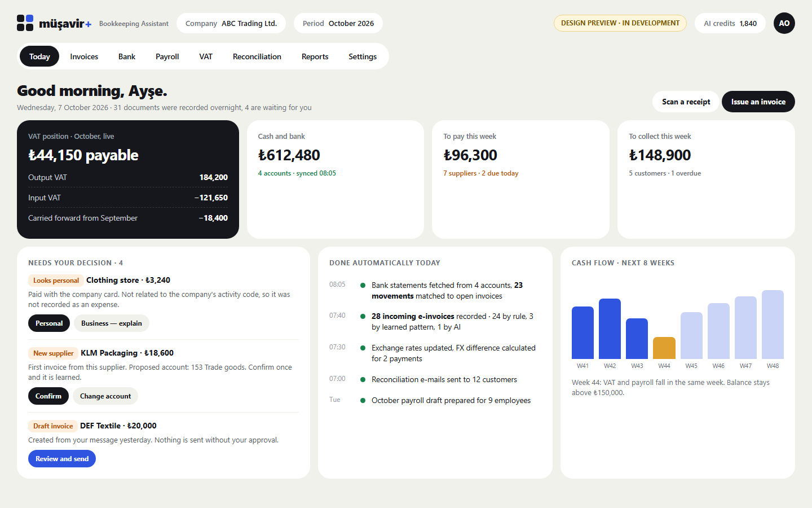Click the Needs your decision · 4 heading
This screenshot has height=508, width=812.
coord(76,263)
